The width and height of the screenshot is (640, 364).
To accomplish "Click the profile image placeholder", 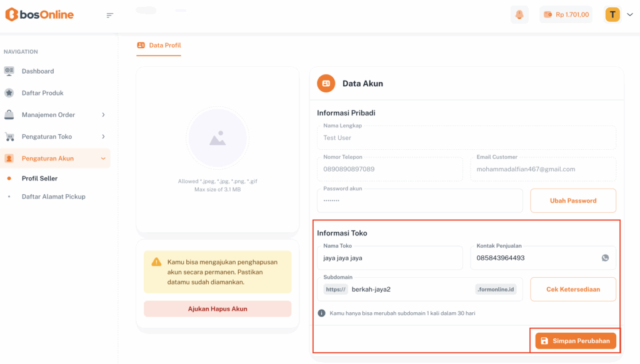I will tap(217, 138).
